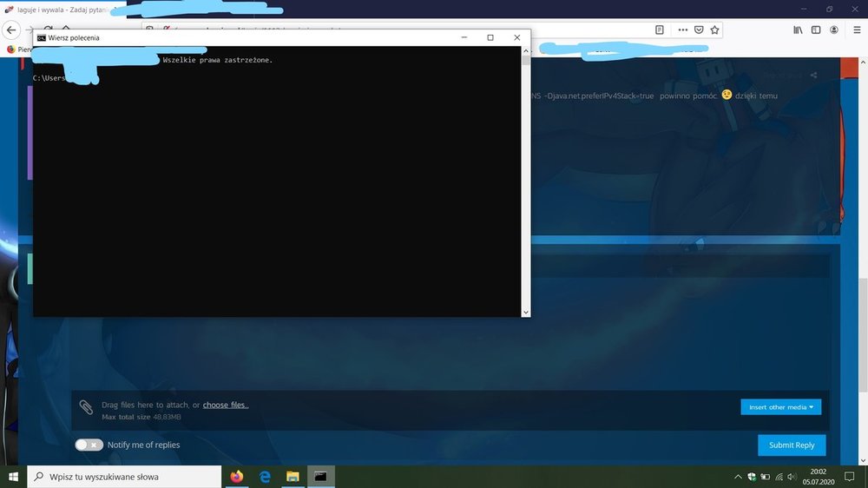Click the 'choose files...' link

(x=225, y=405)
